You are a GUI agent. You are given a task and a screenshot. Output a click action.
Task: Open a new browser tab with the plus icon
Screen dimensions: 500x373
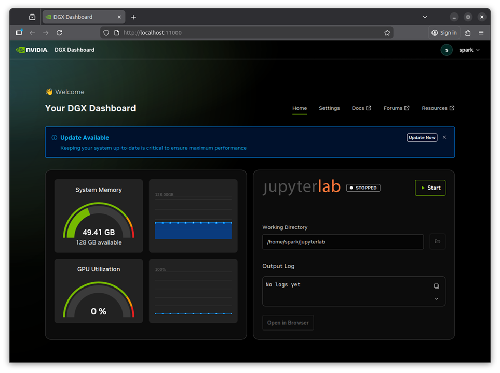pos(133,17)
